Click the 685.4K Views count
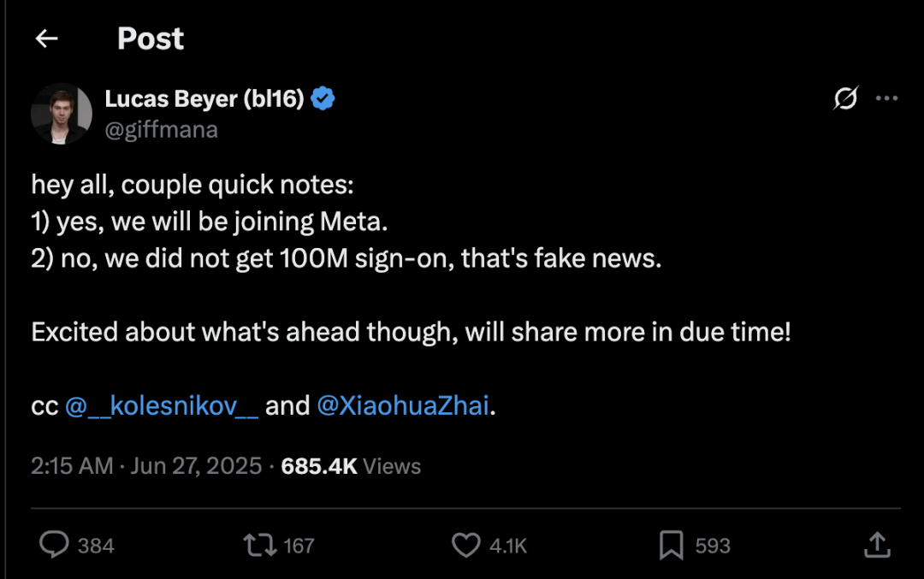Viewport: 924px width, 579px height. tap(351, 466)
